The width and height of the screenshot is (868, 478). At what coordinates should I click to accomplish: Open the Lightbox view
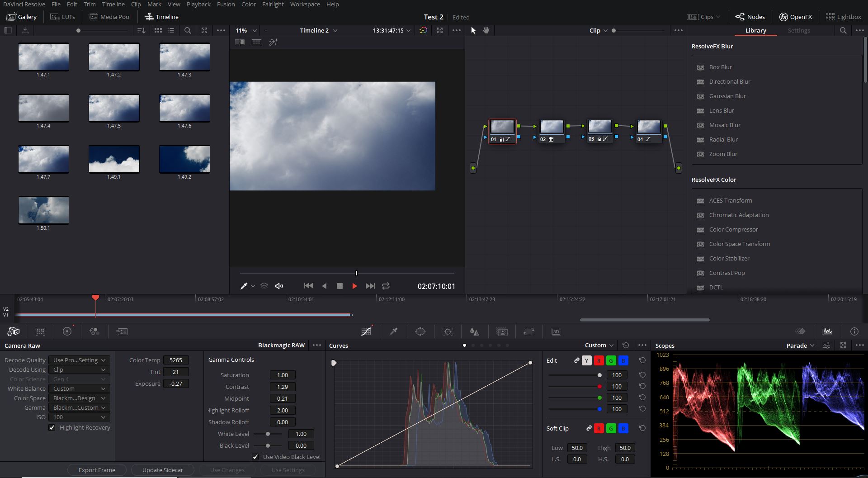click(x=843, y=17)
